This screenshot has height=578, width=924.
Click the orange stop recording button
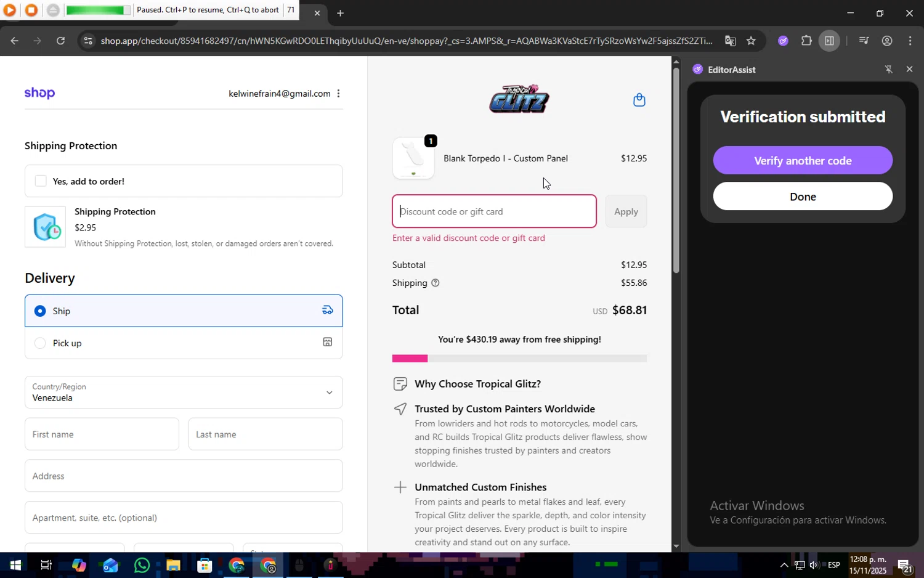coord(31,10)
